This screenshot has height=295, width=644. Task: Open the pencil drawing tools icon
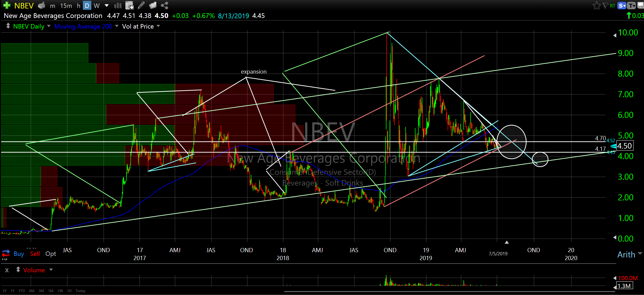pos(141,5)
